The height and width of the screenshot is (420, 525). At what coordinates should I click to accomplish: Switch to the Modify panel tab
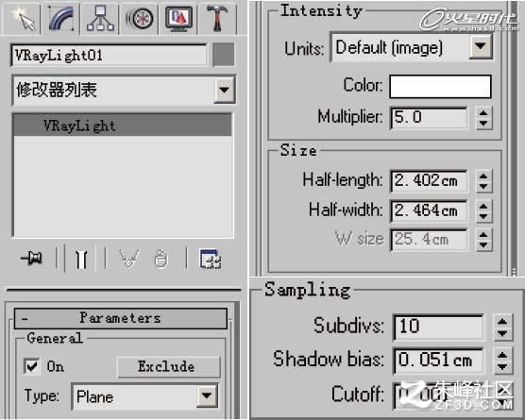click(61, 19)
